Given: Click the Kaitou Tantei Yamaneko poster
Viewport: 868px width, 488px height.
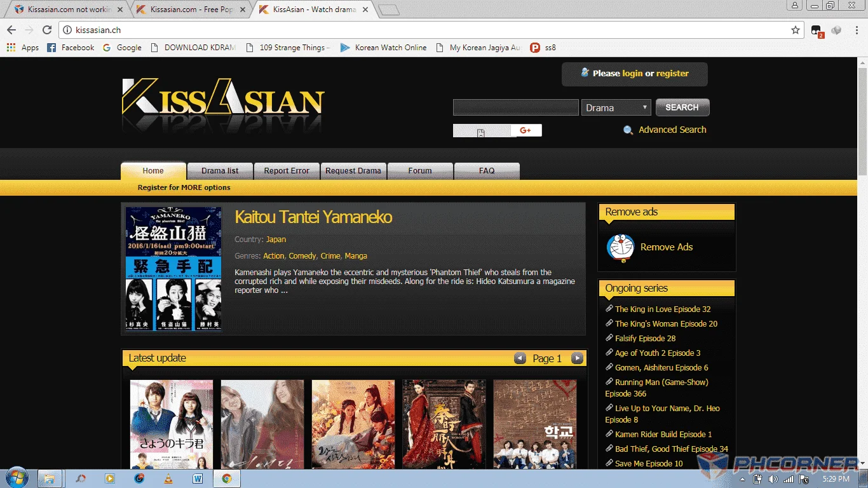Looking at the screenshot, I should 173,269.
